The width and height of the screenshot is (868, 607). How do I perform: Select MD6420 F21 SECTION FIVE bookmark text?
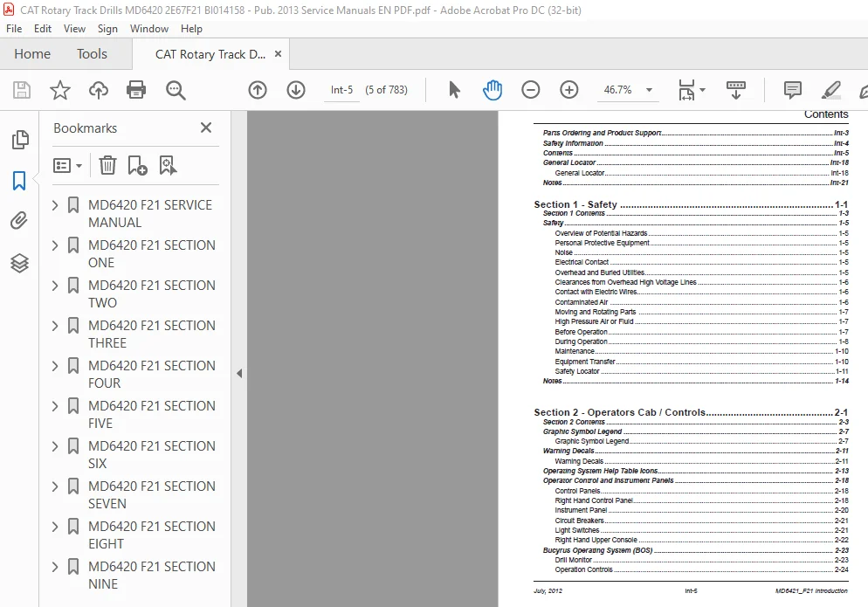point(152,415)
